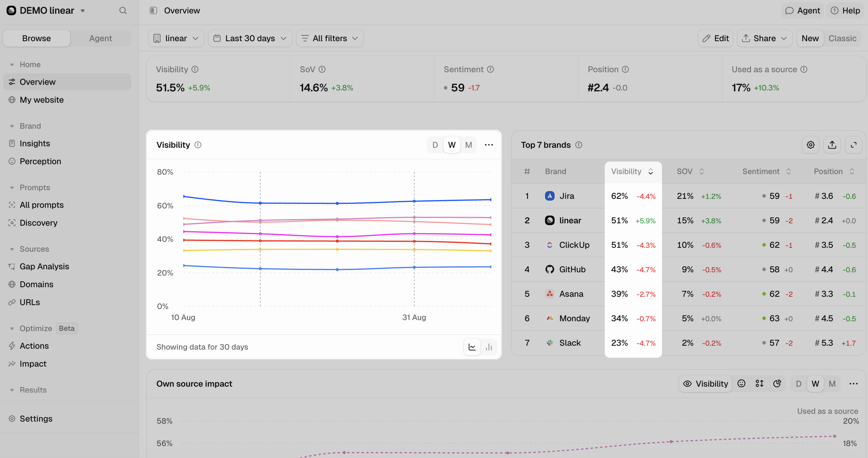
Task: Open the All filters dropdown
Action: point(330,38)
